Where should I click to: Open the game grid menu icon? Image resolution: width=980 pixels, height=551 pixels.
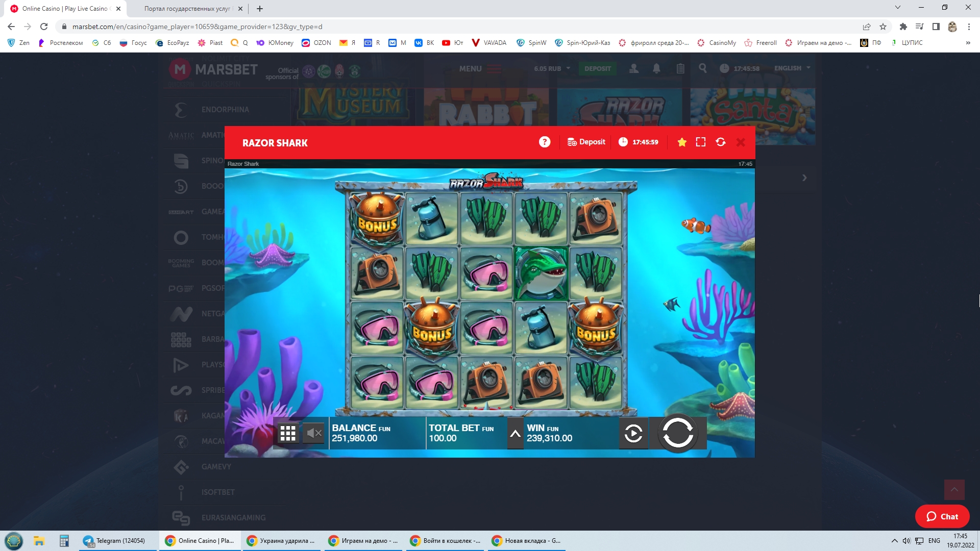288,434
